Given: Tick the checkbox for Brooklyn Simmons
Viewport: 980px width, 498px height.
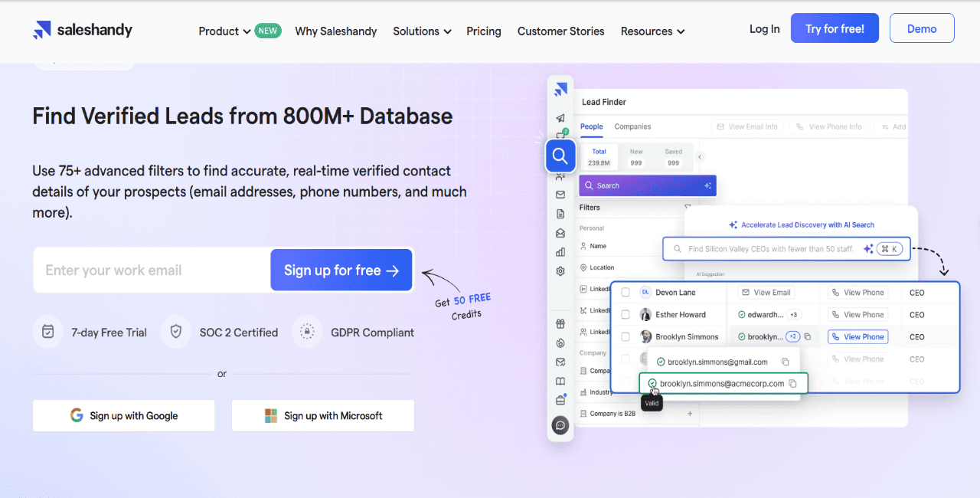Looking at the screenshot, I should pos(626,336).
